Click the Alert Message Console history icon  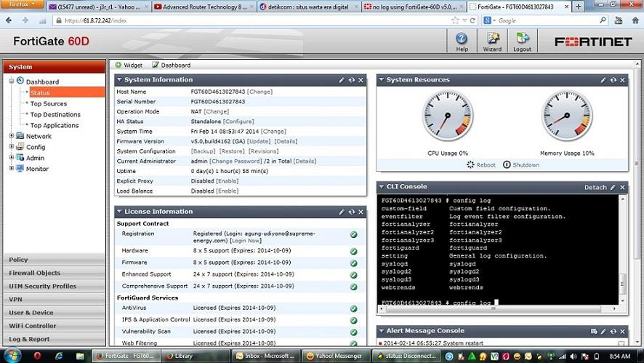pos(594,331)
